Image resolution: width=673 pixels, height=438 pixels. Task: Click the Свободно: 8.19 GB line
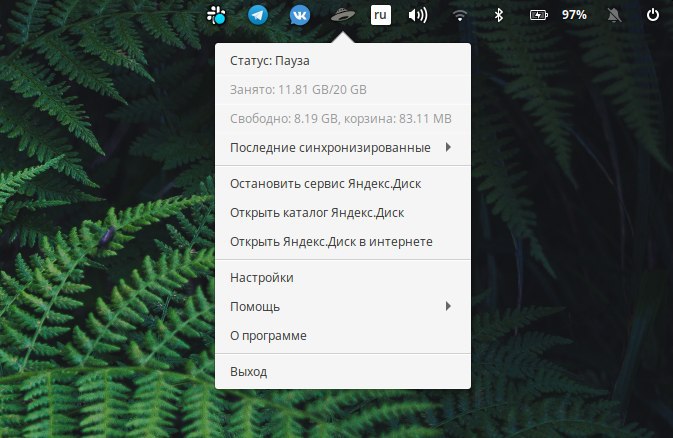click(x=343, y=119)
